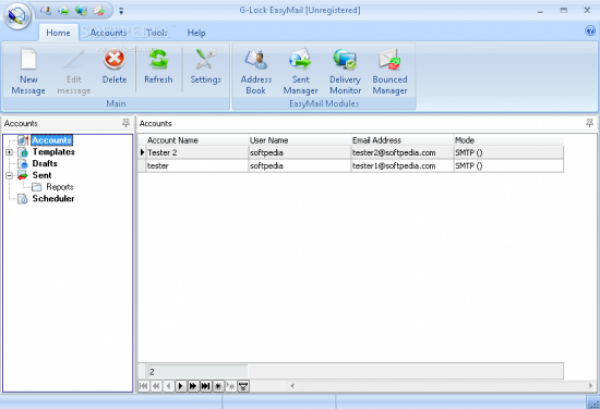This screenshot has width=600, height=409.
Task: Sort by the Email Address column header
Action: [402, 140]
